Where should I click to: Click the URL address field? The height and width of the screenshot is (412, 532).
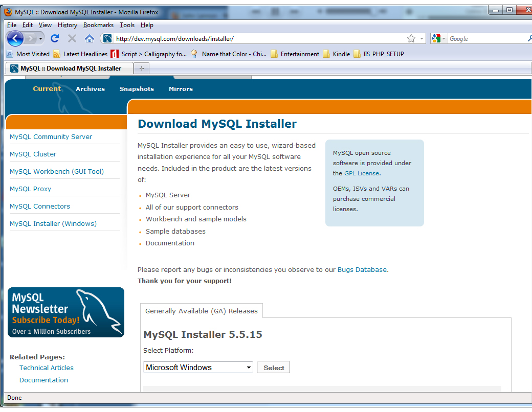click(259, 39)
